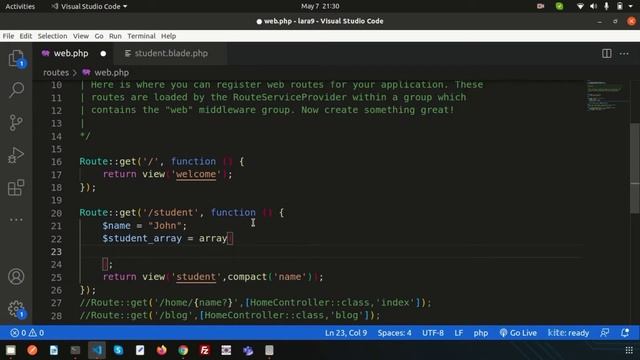Click the volume speaker icon in top bar
This screenshot has width=640, height=360.
click(x=593, y=6)
